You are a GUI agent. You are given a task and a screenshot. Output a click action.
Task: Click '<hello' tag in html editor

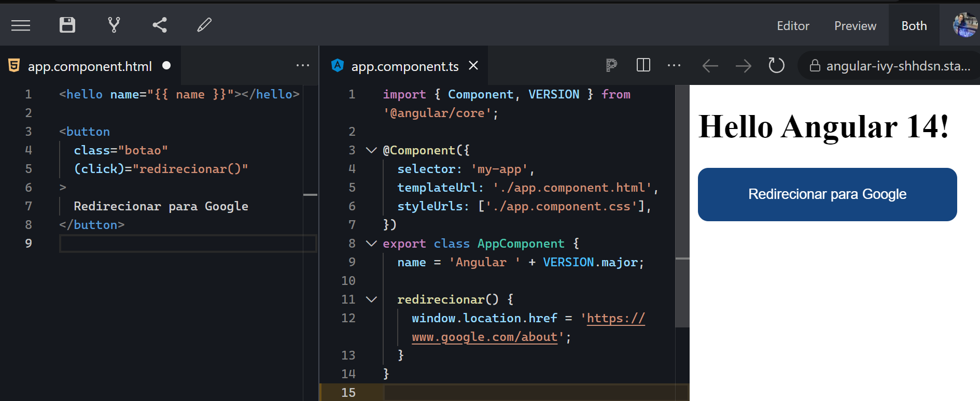[81, 94]
